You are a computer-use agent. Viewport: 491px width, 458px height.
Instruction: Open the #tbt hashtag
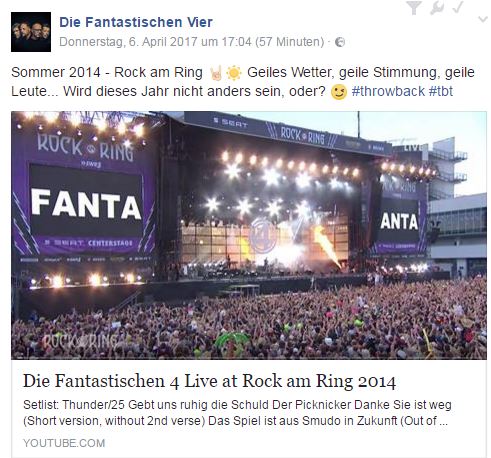click(x=441, y=91)
